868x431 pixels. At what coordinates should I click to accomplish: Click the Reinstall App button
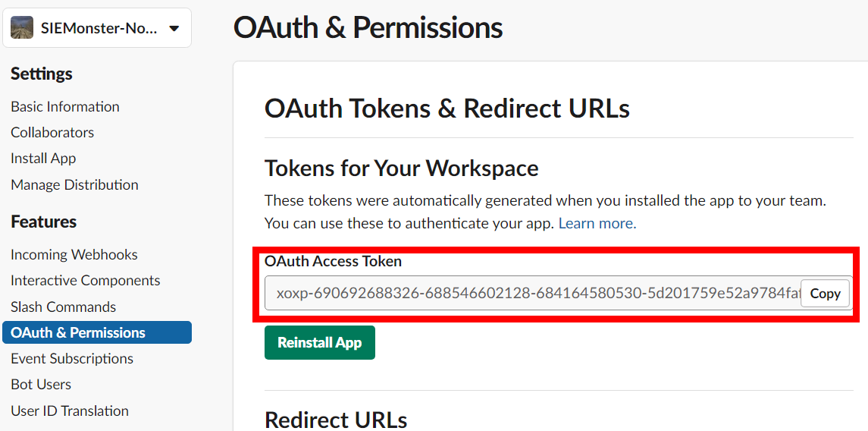click(319, 343)
